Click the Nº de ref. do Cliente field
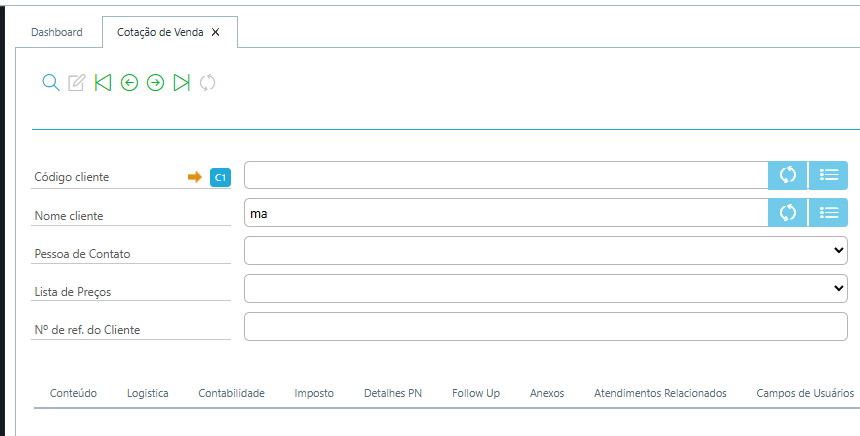 (545, 326)
